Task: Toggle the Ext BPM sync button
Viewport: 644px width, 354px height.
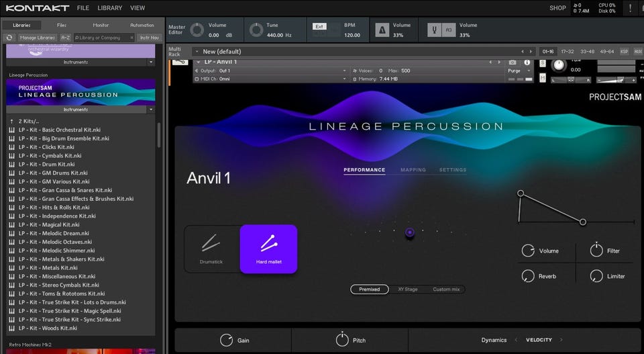Action: [x=319, y=26]
